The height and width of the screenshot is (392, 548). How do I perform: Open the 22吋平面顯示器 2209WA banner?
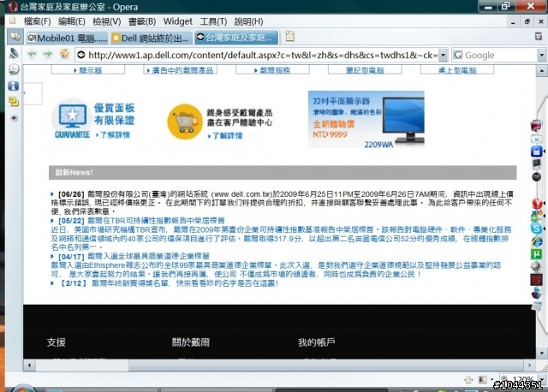click(366, 120)
